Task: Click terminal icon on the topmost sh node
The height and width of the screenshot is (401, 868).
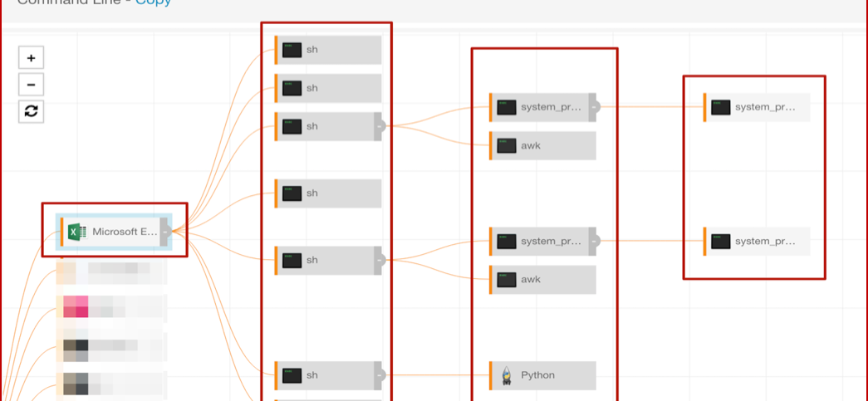Action: click(292, 50)
